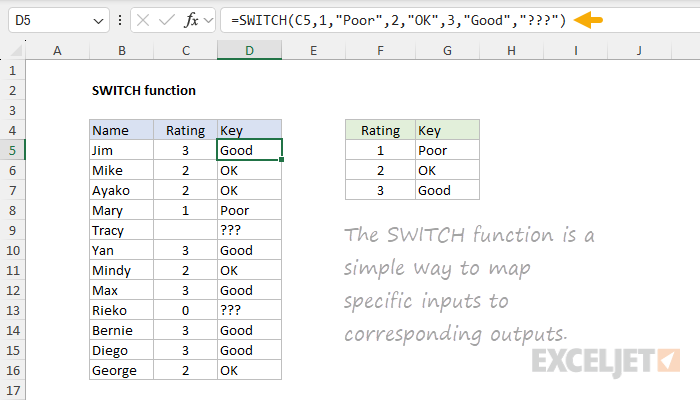This screenshot has width=700, height=400.
Task: Click the fill handle of cell D5
Action: click(x=281, y=159)
